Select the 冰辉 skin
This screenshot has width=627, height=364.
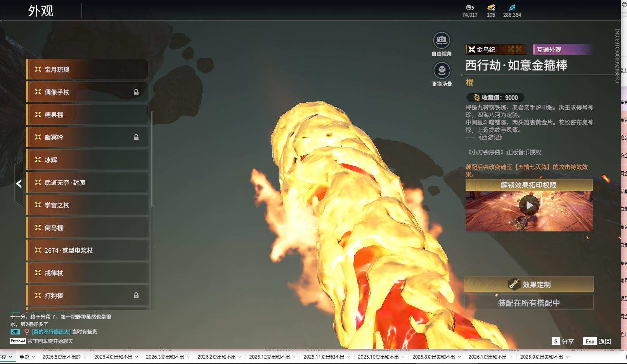[87, 160]
